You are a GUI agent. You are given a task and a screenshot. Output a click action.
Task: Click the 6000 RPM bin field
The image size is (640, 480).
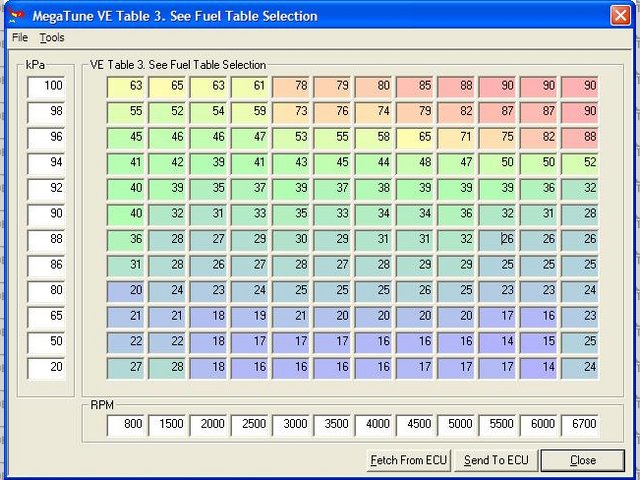point(538,425)
